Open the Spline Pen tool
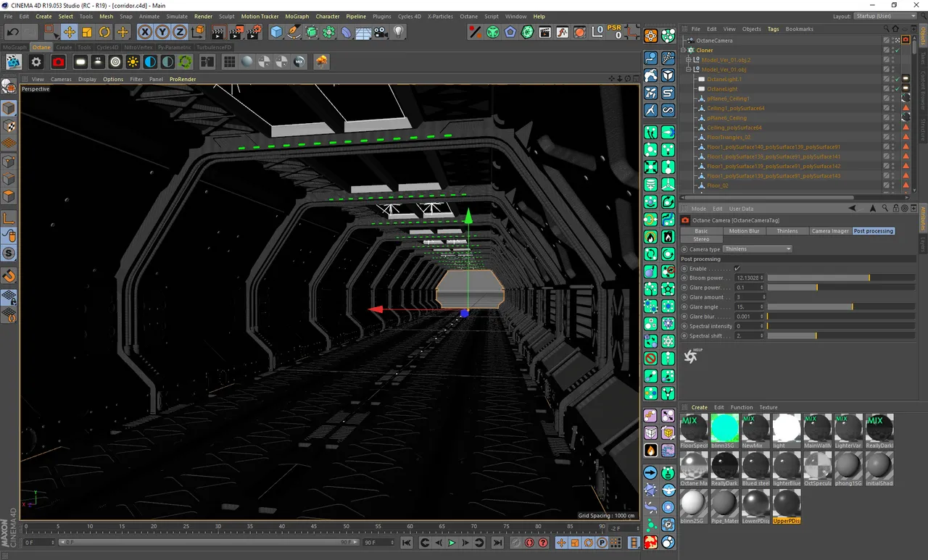Screen dimensions: 928x560 (294, 32)
